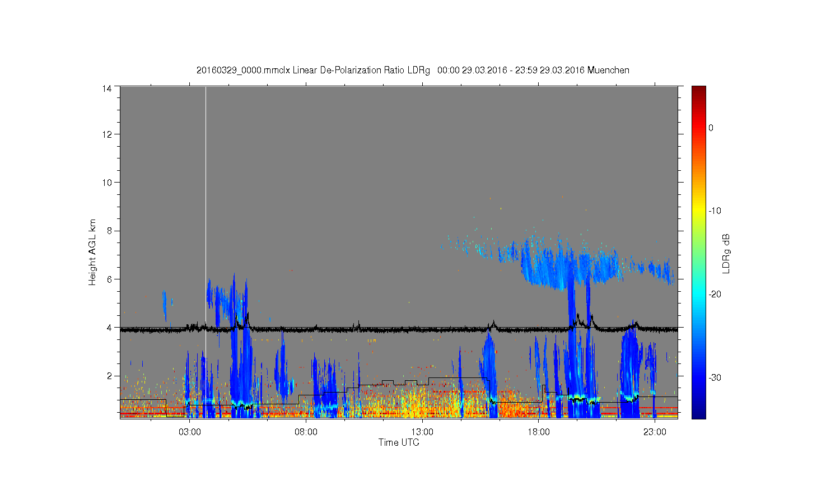Click the colorbar value -10 label
The image size is (840, 504).
(x=715, y=211)
